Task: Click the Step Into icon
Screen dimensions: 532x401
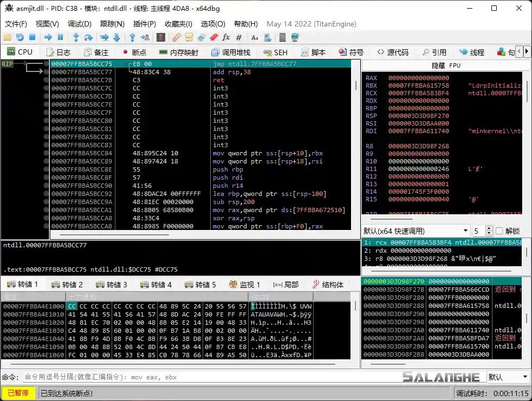Action: (x=76, y=38)
